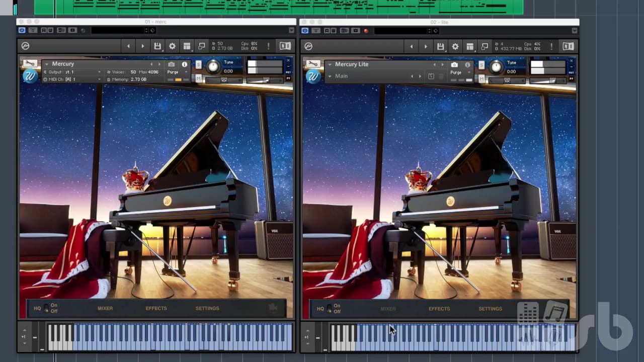Screen dimensions: 644x362
Task: Click the minimized view icon in 01 - merc window
Action: pyautogui.click(x=202, y=46)
